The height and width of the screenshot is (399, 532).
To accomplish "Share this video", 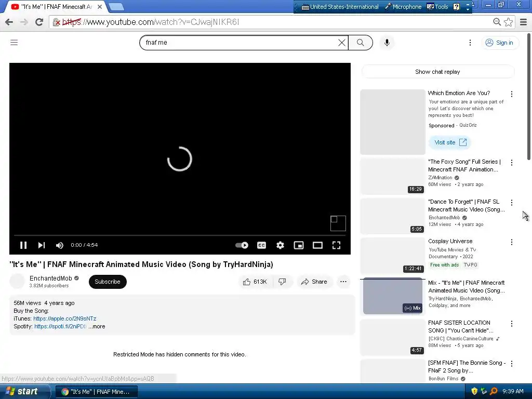I will (x=314, y=282).
